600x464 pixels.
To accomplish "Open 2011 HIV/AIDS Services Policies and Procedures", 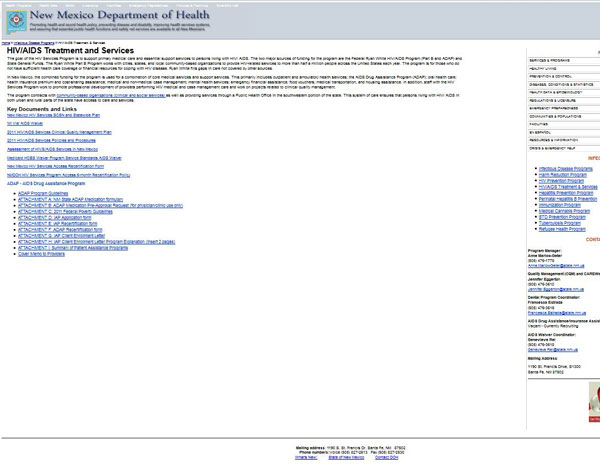I will point(51,141).
